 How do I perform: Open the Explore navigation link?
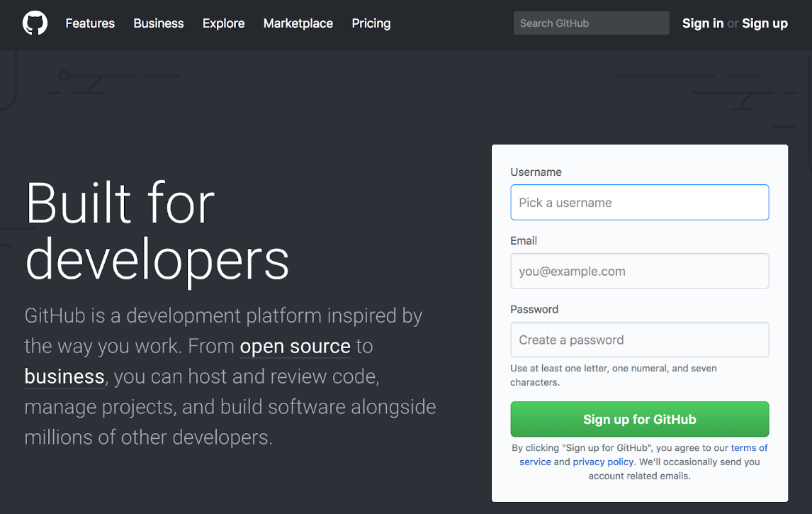pos(223,23)
